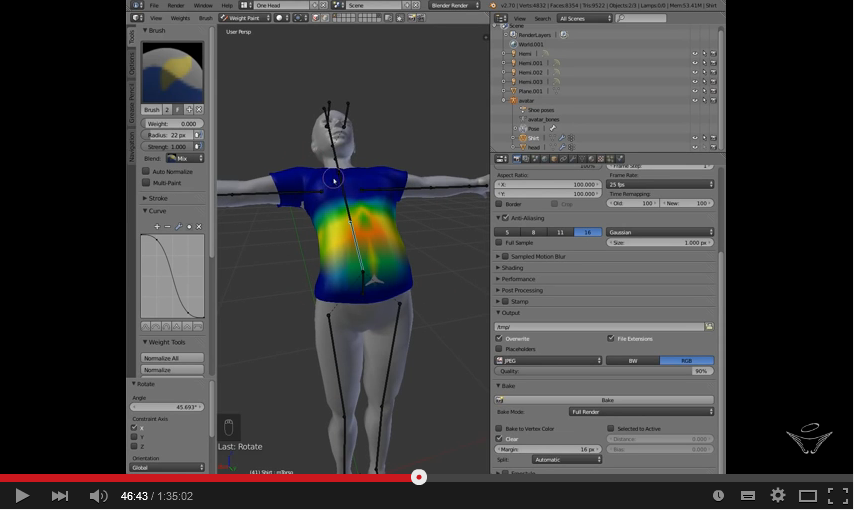This screenshot has width=854, height=510.
Task: Toggle visibility eye for avatar object
Action: pos(695,100)
